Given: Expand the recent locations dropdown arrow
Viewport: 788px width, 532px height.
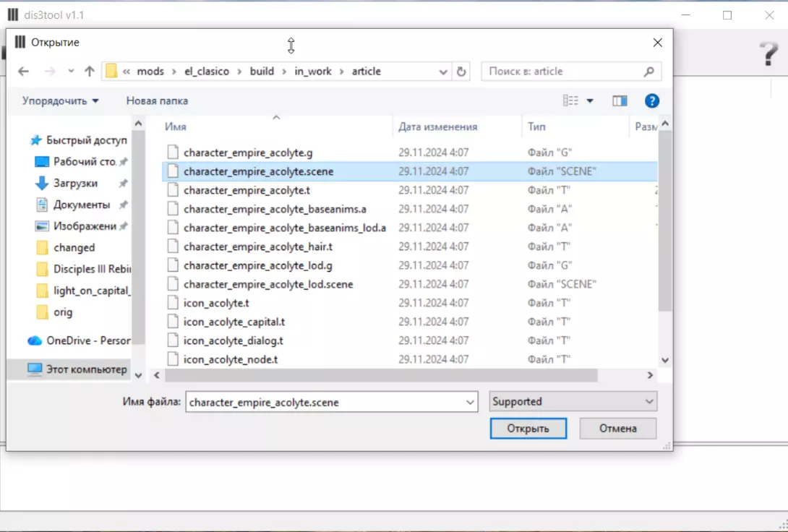Looking at the screenshot, I should tap(71, 72).
